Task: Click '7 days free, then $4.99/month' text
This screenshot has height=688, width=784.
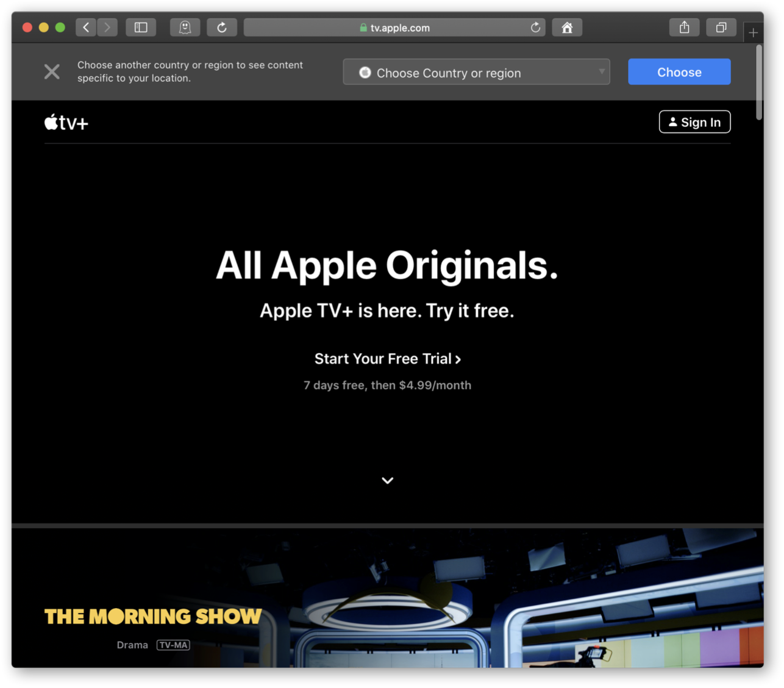Action: click(388, 385)
